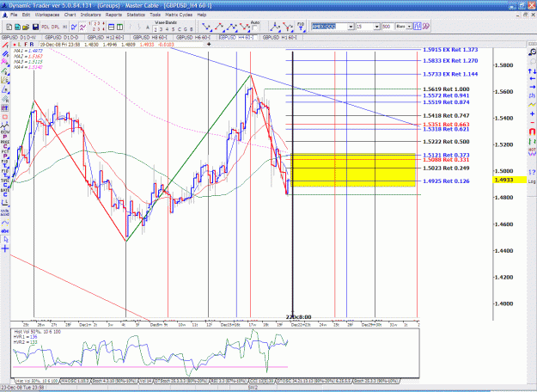
Task: Switch to the GBPUSD H12 60-I tab
Action: click(x=106, y=37)
